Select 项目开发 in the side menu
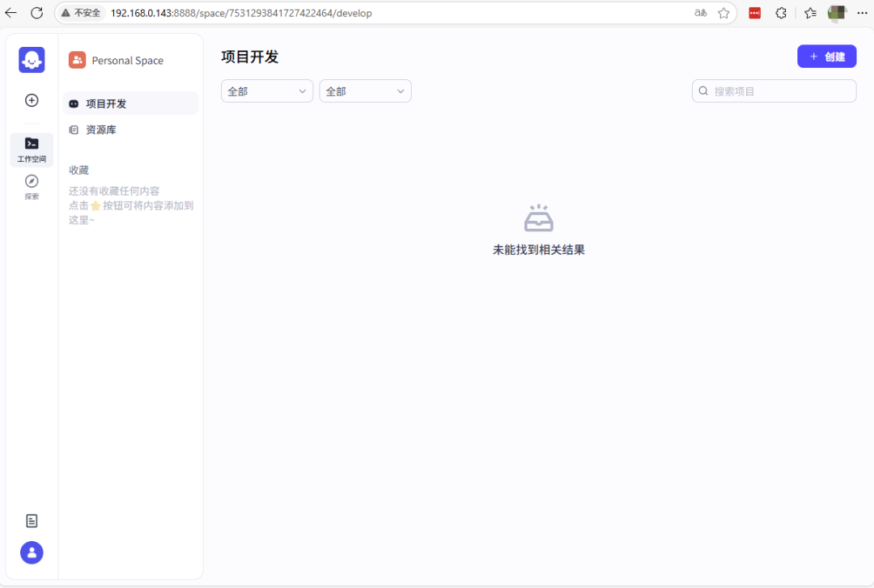The height and width of the screenshot is (588, 874). point(130,104)
